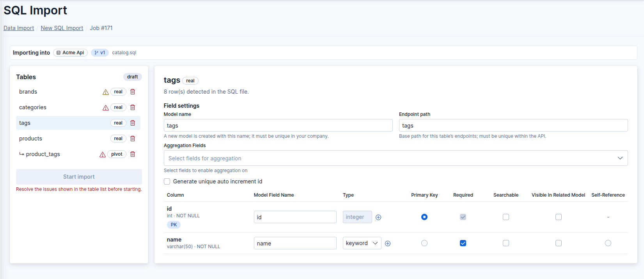Viewport: 644px width, 279px height.
Task: Open the keyword type dropdown for name
Action: tap(362, 243)
